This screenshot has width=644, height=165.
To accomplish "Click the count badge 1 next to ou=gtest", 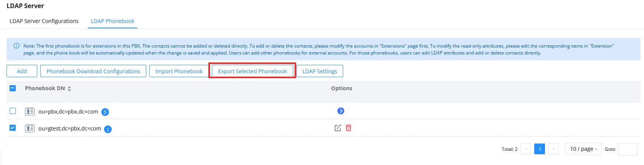I will click(x=108, y=129).
